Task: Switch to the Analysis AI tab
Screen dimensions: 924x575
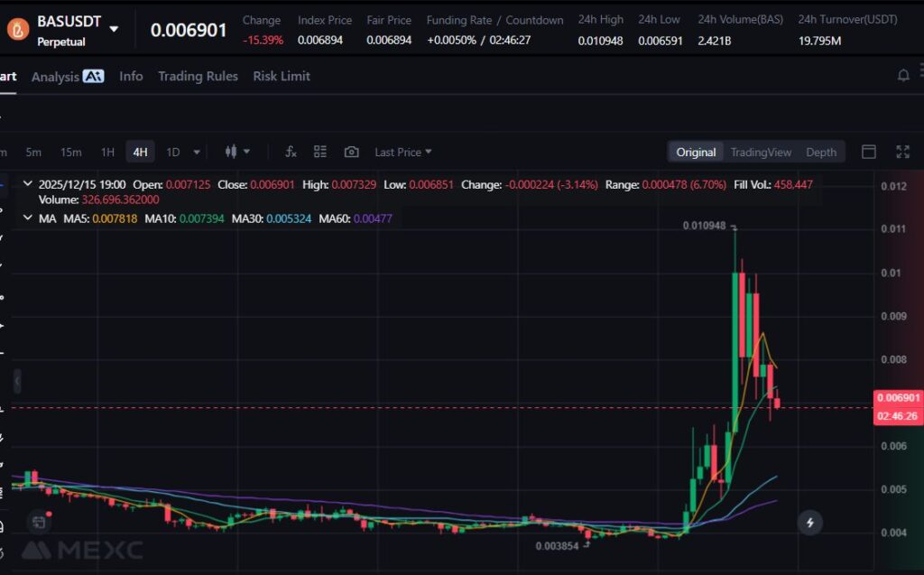Action: tap(68, 76)
